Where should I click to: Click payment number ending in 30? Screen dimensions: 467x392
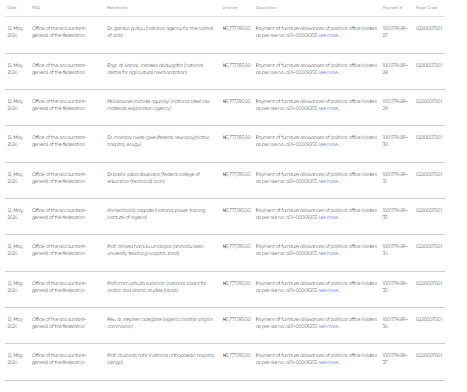pos(395,141)
